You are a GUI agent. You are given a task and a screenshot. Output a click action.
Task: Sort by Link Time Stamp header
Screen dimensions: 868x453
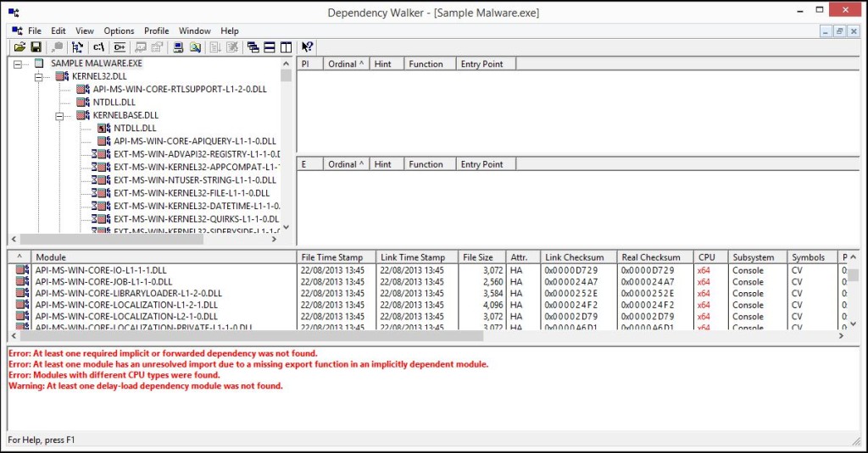pos(417,257)
